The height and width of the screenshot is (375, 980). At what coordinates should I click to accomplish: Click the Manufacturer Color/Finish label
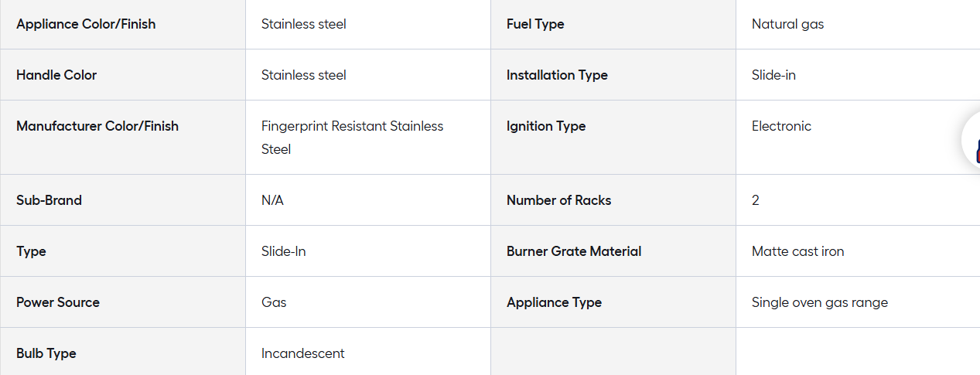97,126
